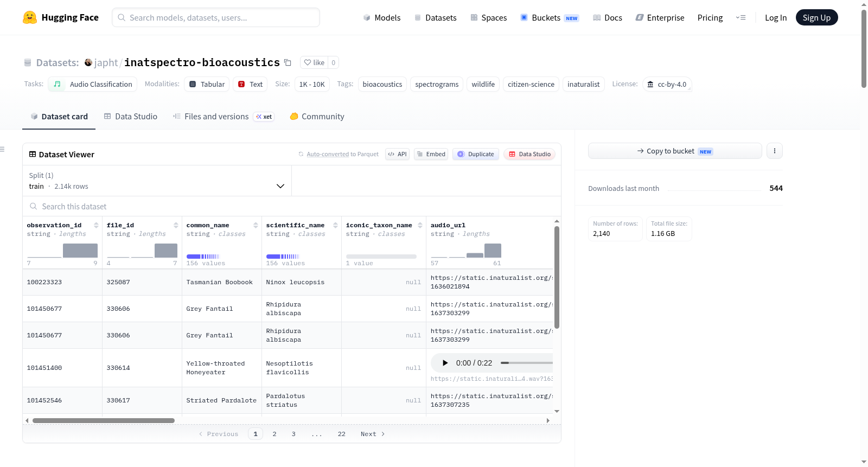Click the Log In link
This screenshot has height=467, width=868.
pos(776,17)
